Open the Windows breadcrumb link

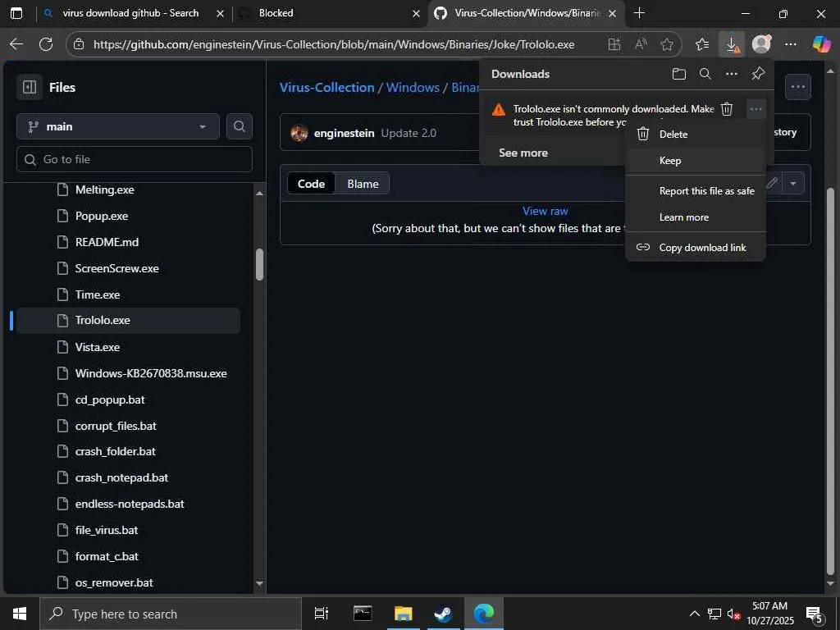point(413,87)
